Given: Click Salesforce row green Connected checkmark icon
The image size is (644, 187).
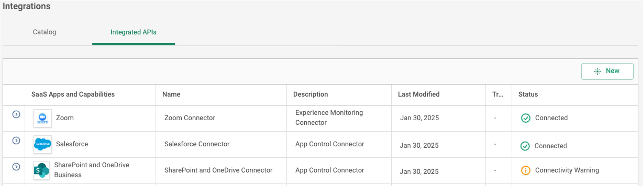Looking at the screenshot, I should click(525, 146).
